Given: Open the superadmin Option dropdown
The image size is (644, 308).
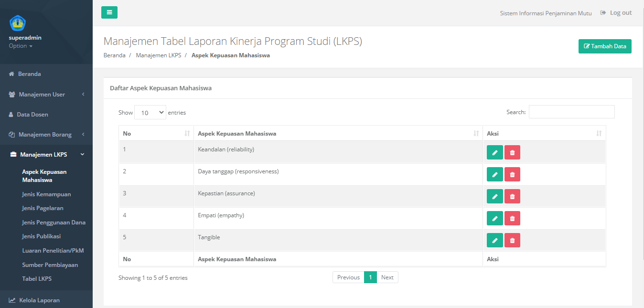Looking at the screenshot, I should [x=21, y=46].
